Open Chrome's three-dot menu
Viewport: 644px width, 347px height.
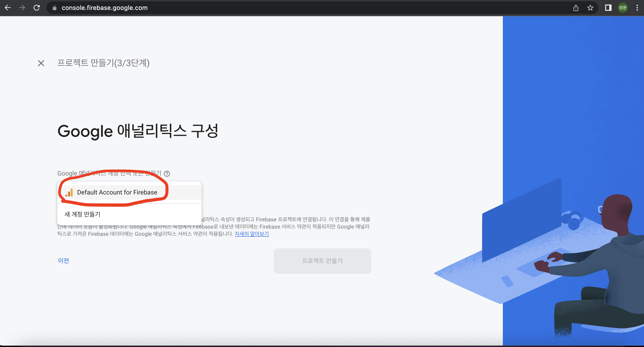pos(637,8)
